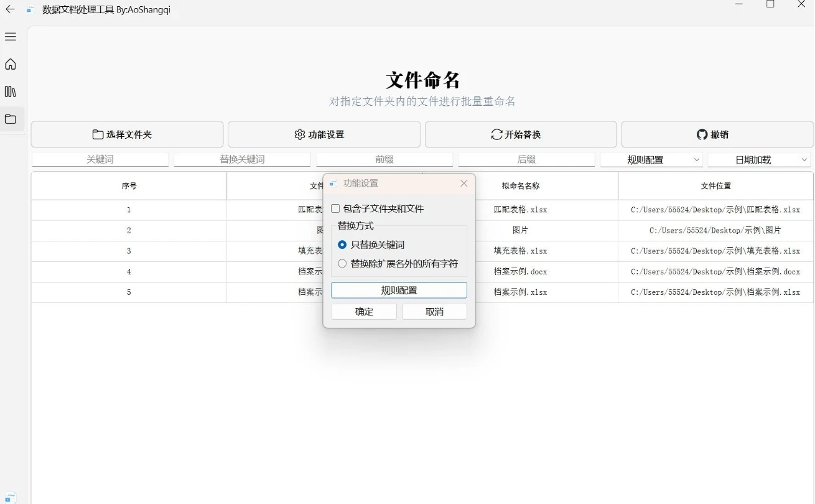Click 匹配表格.xlsx in 拟命名名称 column
The height and width of the screenshot is (504, 815).
[520, 210]
